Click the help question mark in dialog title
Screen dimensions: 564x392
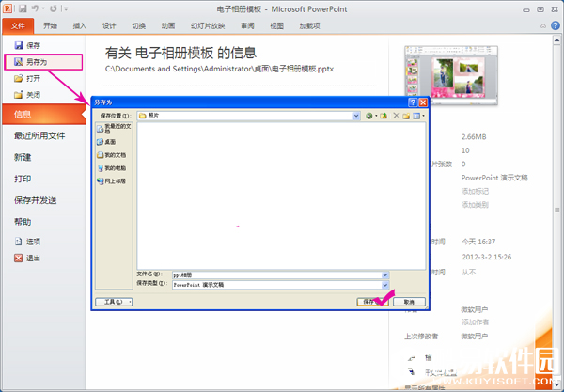tap(413, 102)
